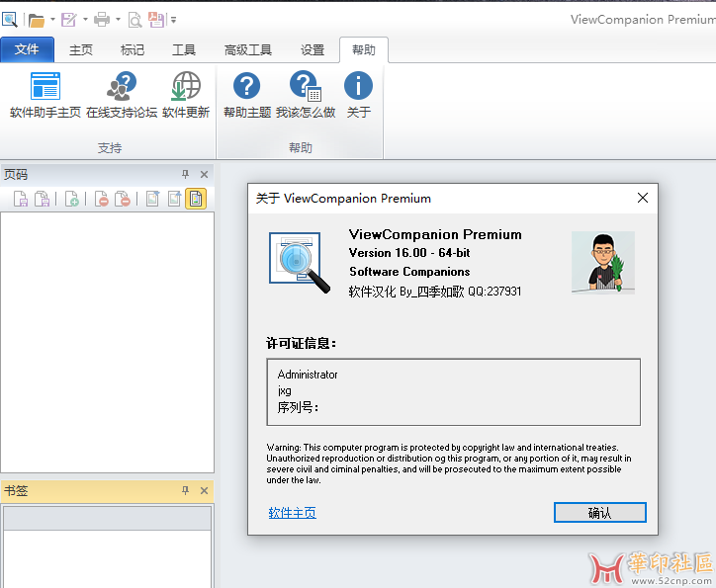
Task: Select the 帮助 ribbon tab
Action: pyautogui.click(x=364, y=49)
